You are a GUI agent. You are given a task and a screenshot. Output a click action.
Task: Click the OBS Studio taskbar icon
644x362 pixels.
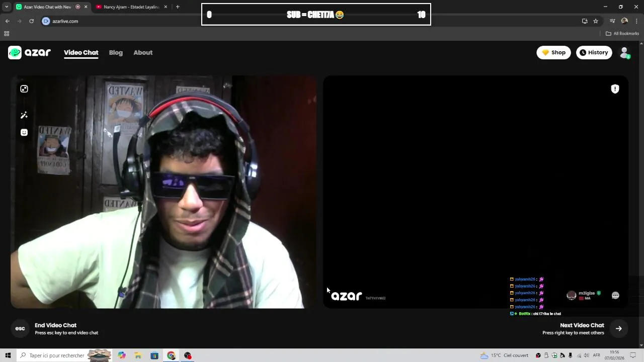click(x=188, y=355)
